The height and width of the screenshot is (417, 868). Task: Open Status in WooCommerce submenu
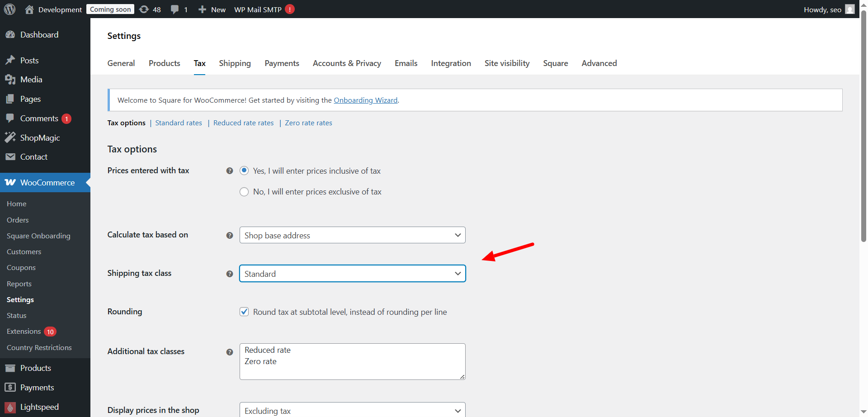[x=17, y=316]
